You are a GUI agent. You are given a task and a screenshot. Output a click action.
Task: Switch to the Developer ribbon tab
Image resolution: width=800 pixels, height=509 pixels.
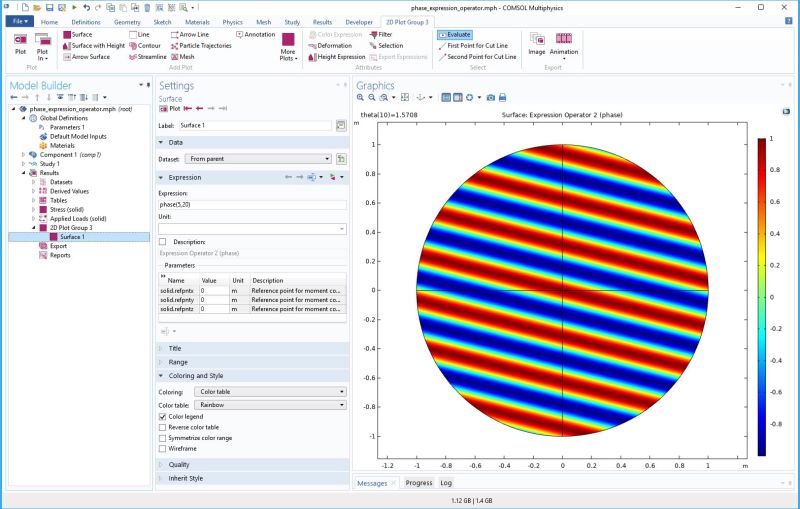click(359, 22)
